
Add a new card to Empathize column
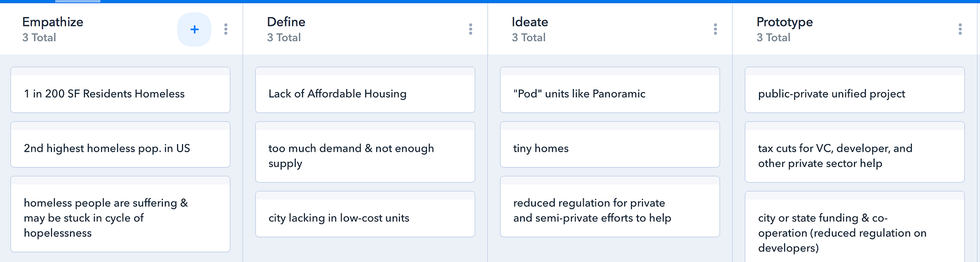194,29
